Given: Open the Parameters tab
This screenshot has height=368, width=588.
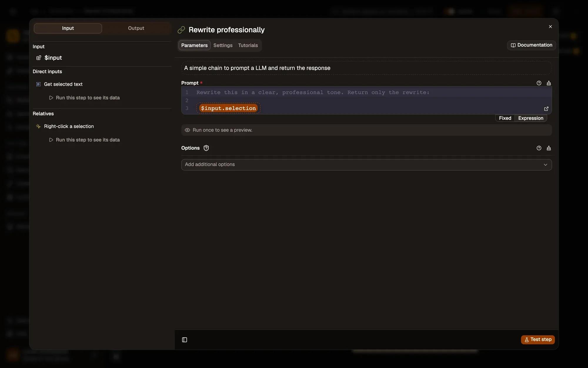Looking at the screenshot, I should tap(194, 45).
